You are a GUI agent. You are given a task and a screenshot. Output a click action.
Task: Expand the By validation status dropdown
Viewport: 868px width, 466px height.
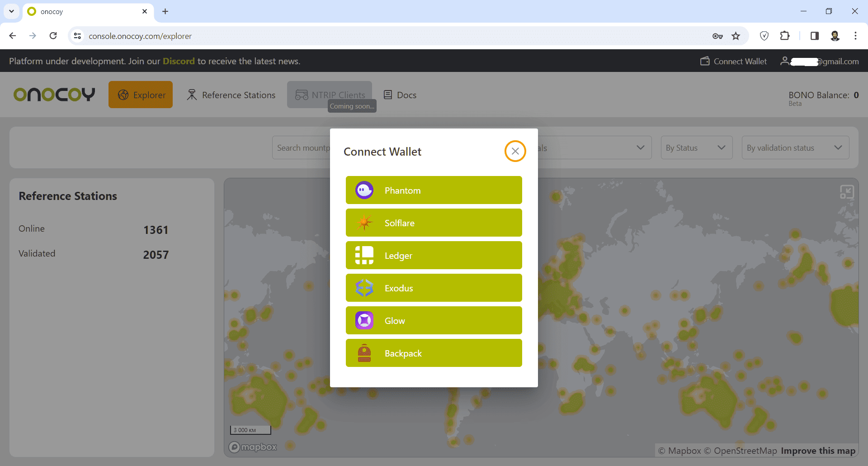[x=795, y=147]
